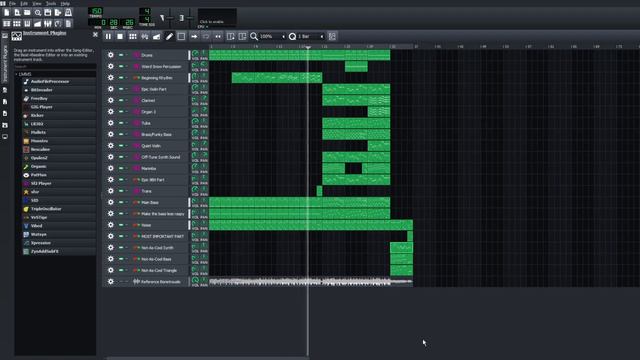Export the current project via toolbar icon
The width and height of the screenshot is (640, 360).
[58, 13]
